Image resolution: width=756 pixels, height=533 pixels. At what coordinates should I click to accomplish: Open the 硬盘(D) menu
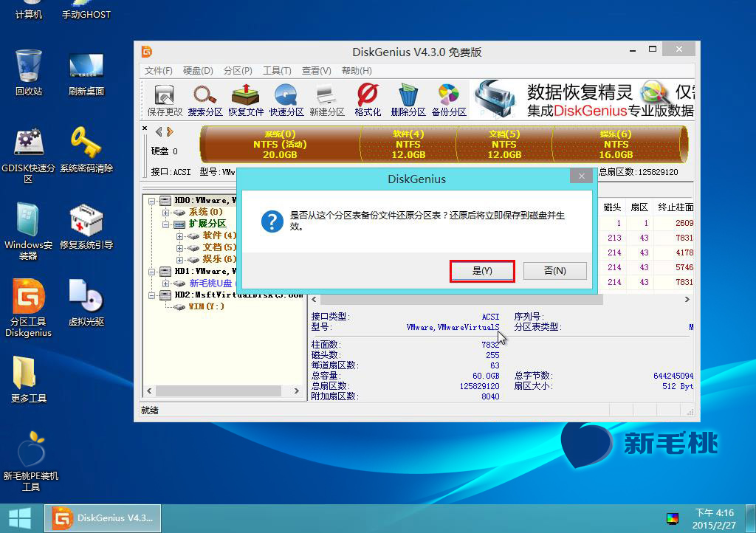click(x=198, y=71)
